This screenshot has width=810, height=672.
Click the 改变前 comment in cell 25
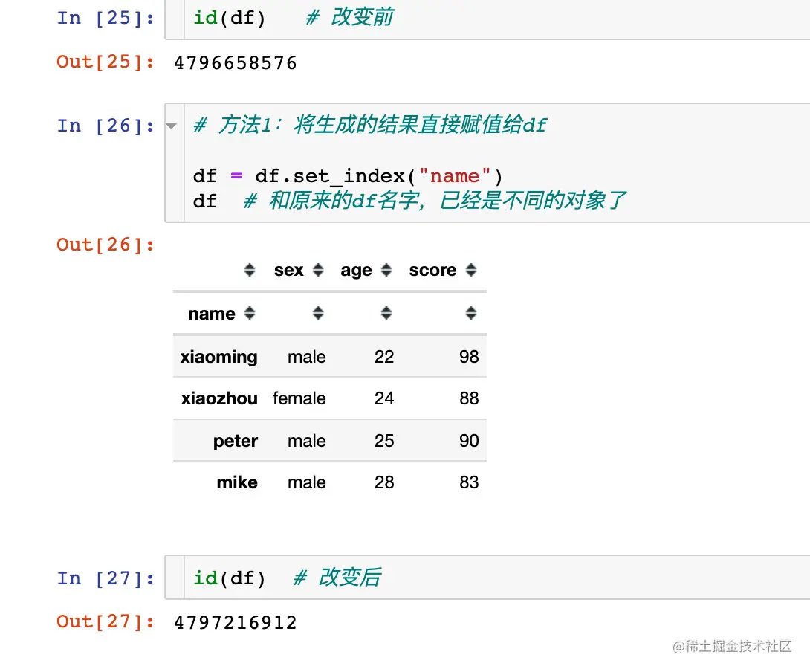350,17
